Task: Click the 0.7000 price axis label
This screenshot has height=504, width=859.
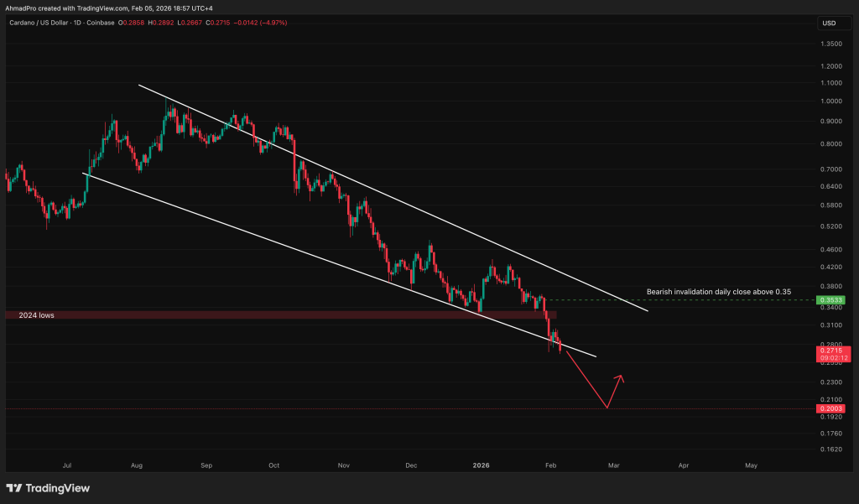Action: point(831,170)
